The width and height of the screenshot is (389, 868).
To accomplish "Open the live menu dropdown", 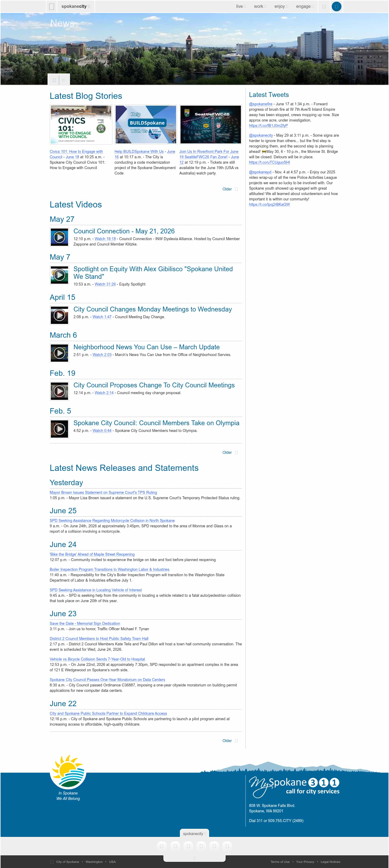I will click(x=241, y=6).
